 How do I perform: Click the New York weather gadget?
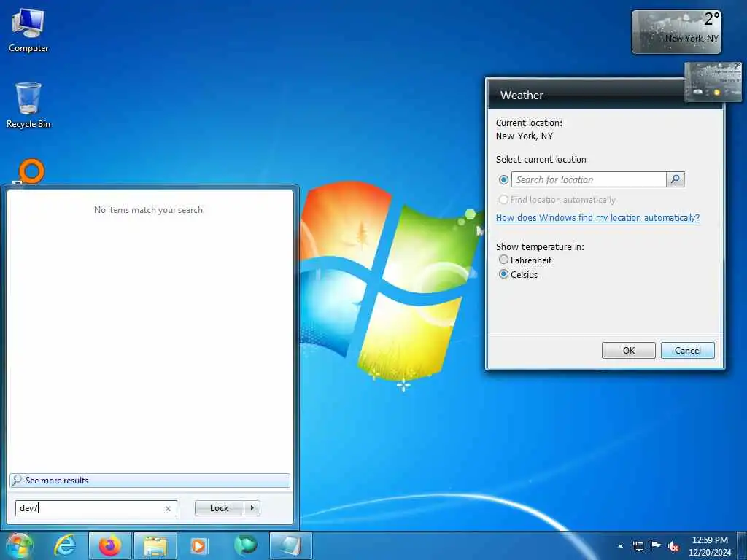tap(676, 32)
